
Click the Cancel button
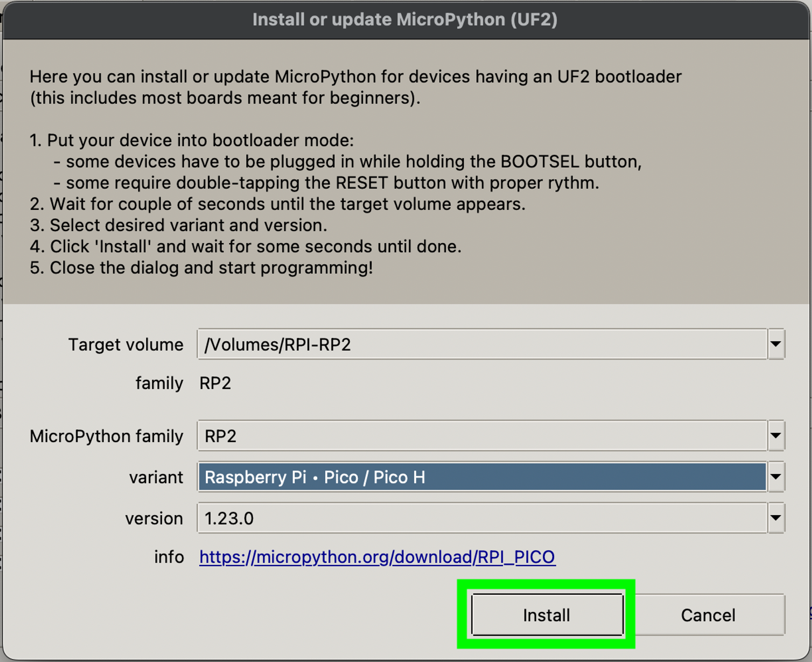coord(708,615)
